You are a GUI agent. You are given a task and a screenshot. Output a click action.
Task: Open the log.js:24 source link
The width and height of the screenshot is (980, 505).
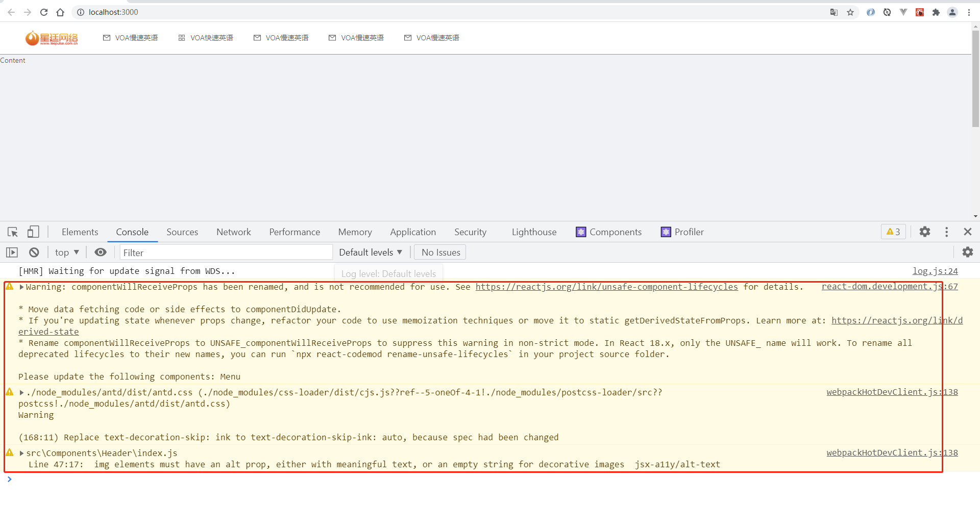pos(935,271)
